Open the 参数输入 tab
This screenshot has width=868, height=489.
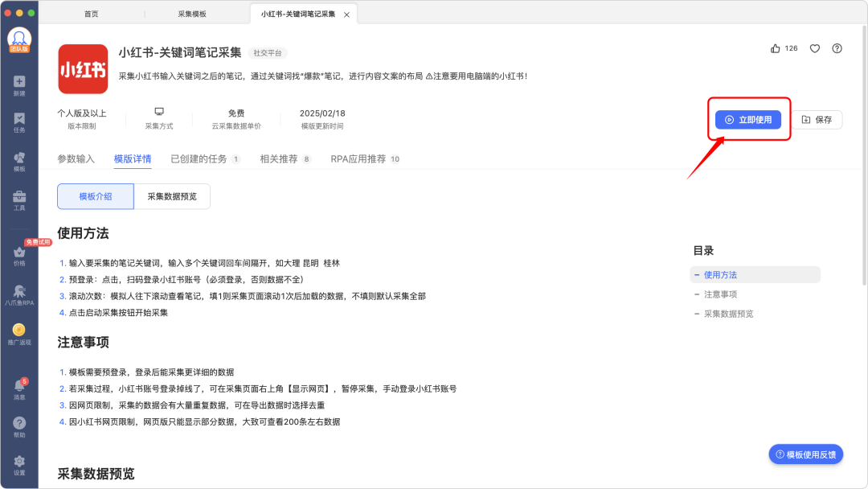[76, 159]
